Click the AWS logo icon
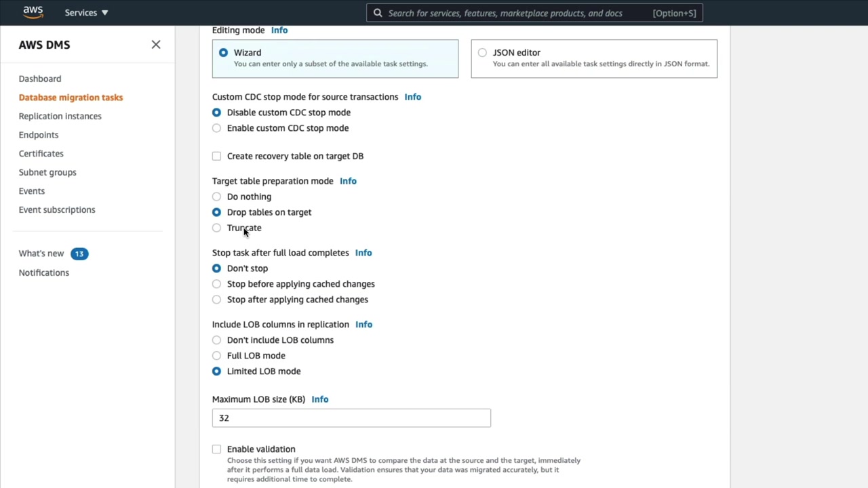The width and height of the screenshot is (868, 488). point(33,12)
